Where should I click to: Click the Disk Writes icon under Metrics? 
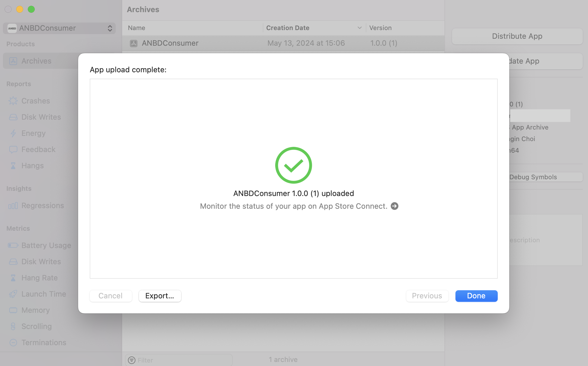(x=13, y=262)
